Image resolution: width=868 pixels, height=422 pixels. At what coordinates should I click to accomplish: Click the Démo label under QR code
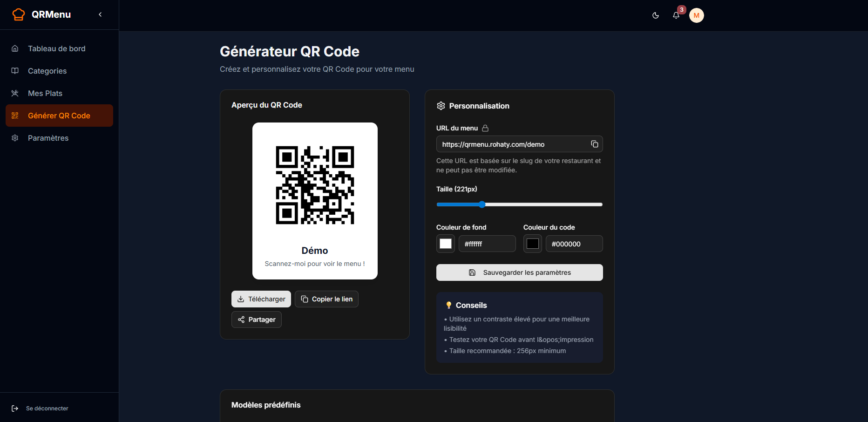(315, 251)
